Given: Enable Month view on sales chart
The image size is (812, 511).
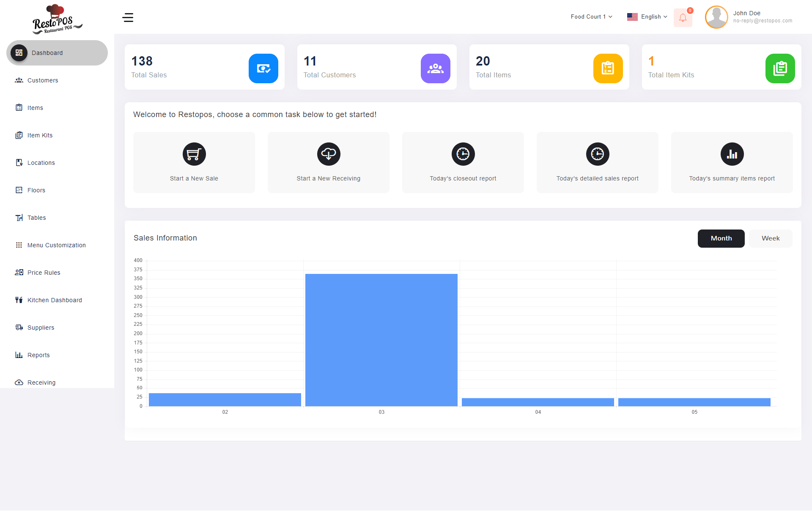Looking at the screenshot, I should [x=721, y=238].
